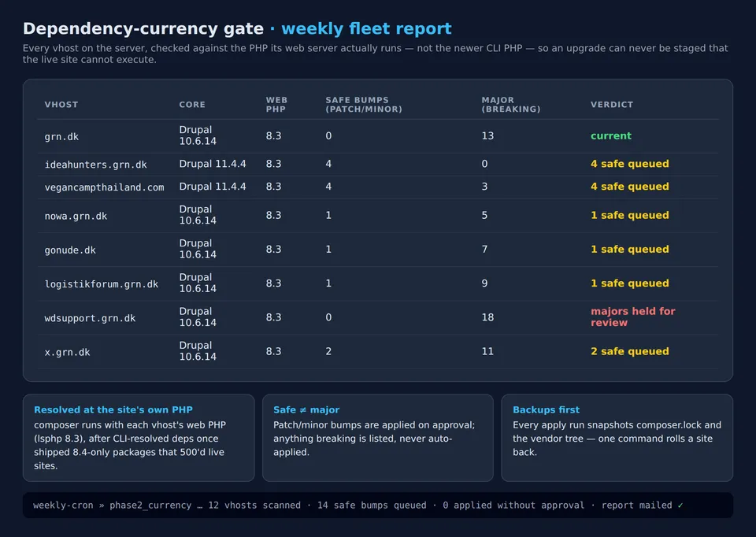This screenshot has width=756, height=537.
Task: Click the major count 11 for x.grn.dk
Action: coord(487,351)
